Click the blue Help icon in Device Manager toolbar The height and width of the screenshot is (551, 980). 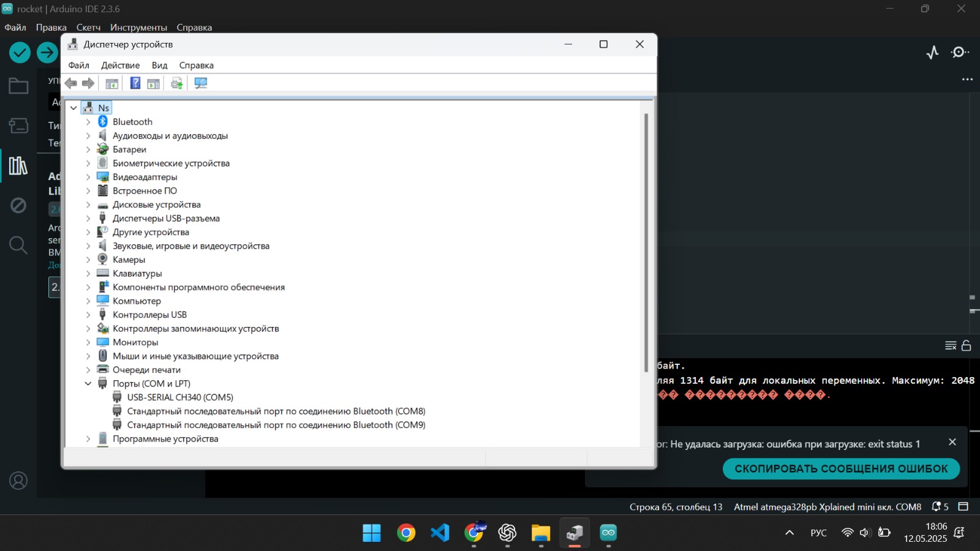click(135, 83)
